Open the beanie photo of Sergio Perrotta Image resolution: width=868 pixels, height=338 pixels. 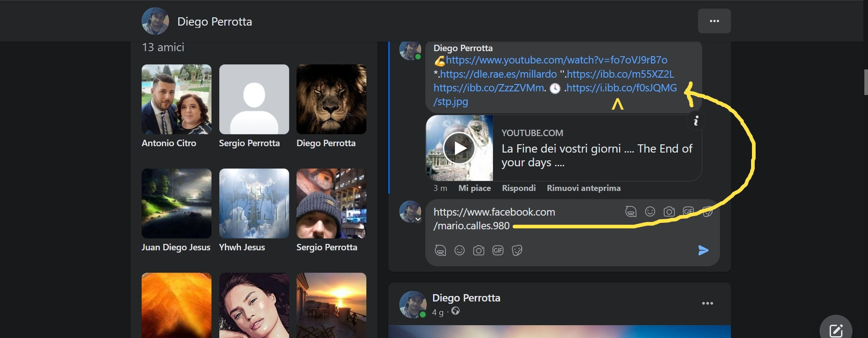(x=331, y=203)
